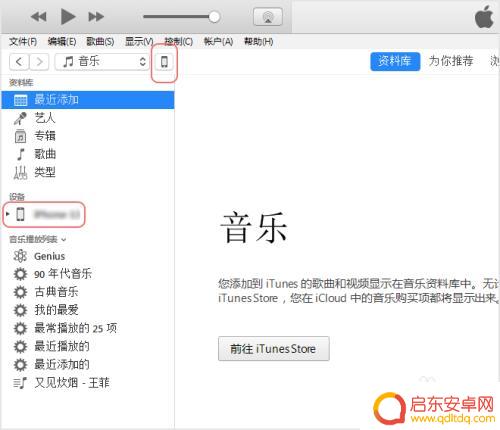Skip ahead with the fast-forward button
Image resolution: width=500 pixels, height=430 pixels.
96,17
